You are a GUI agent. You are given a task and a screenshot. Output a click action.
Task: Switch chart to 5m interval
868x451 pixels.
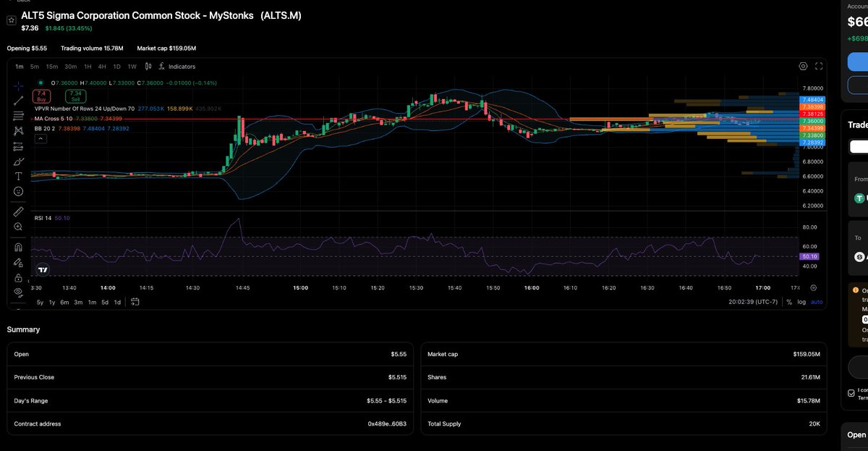click(x=35, y=67)
